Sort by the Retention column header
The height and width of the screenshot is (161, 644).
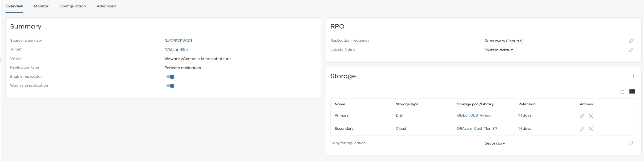pyautogui.click(x=527, y=104)
